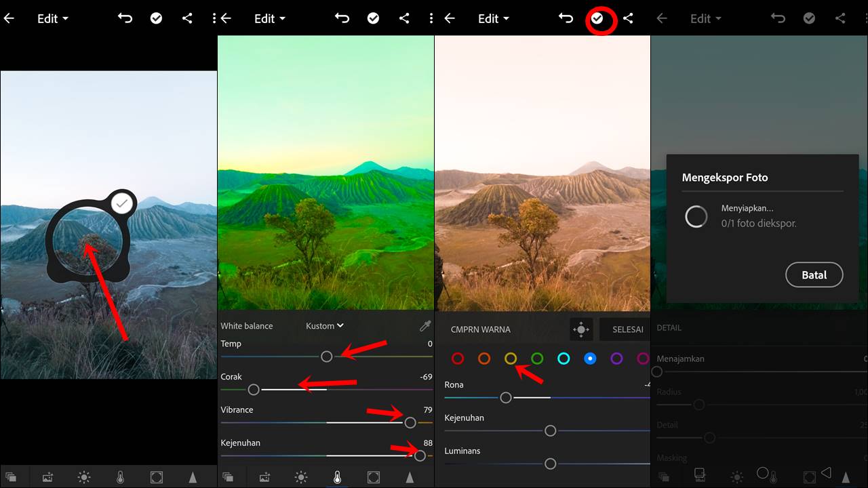Click the Corak slider handle
Viewport: 868px width, 488px height.
(x=254, y=390)
